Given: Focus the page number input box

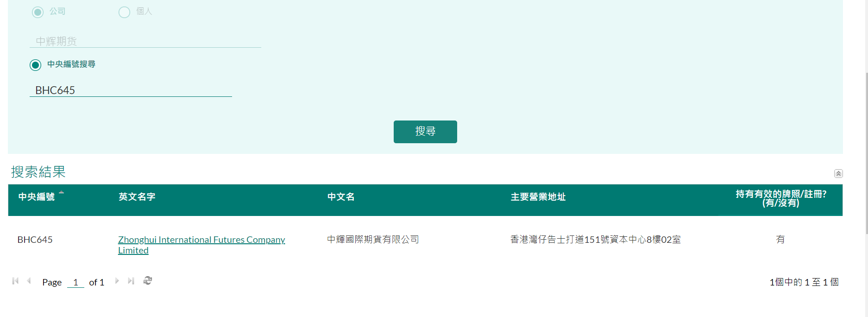Looking at the screenshot, I should [75, 282].
